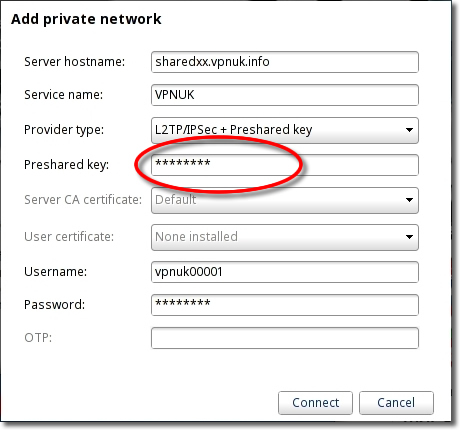Click the Server hostname label
The image size is (460, 430).
click(x=74, y=62)
